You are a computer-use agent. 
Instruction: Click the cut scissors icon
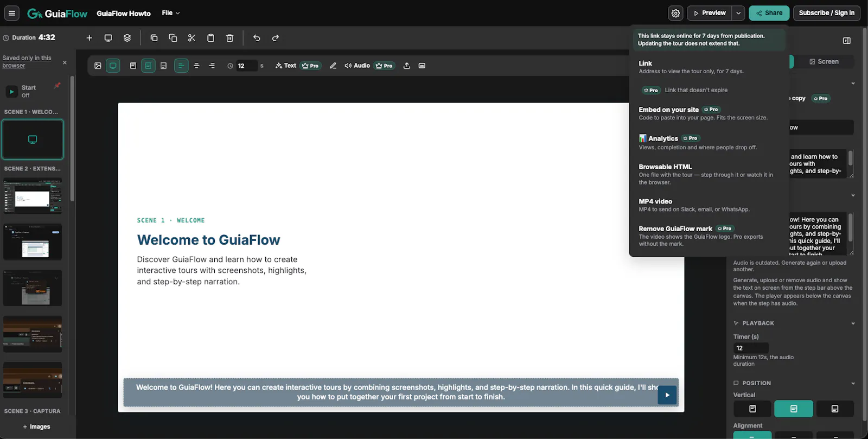pos(192,38)
